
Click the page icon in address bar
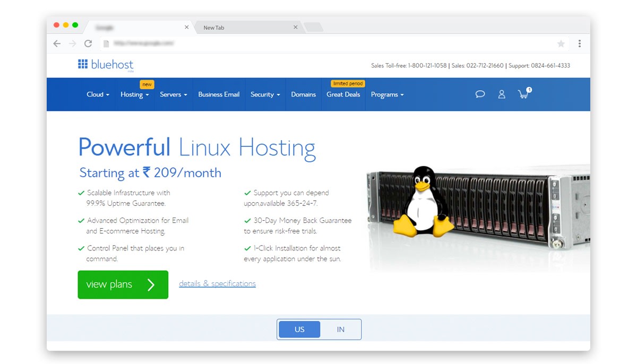coord(106,44)
